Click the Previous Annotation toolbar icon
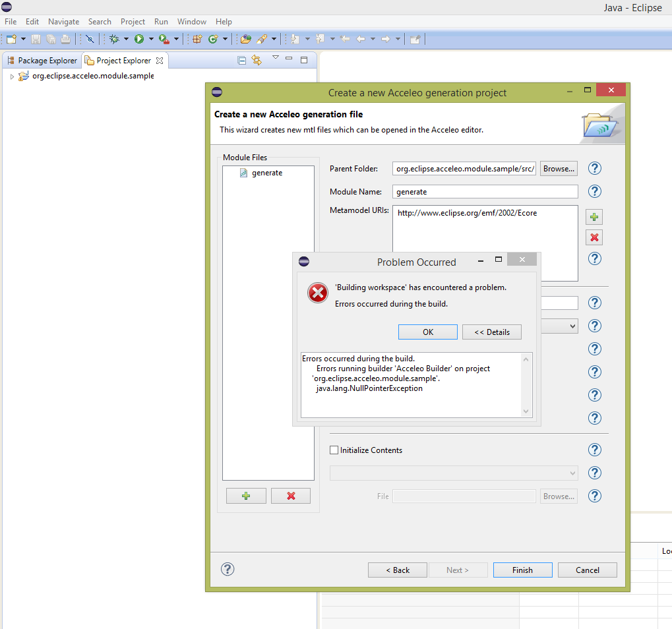672x629 pixels. point(320,39)
